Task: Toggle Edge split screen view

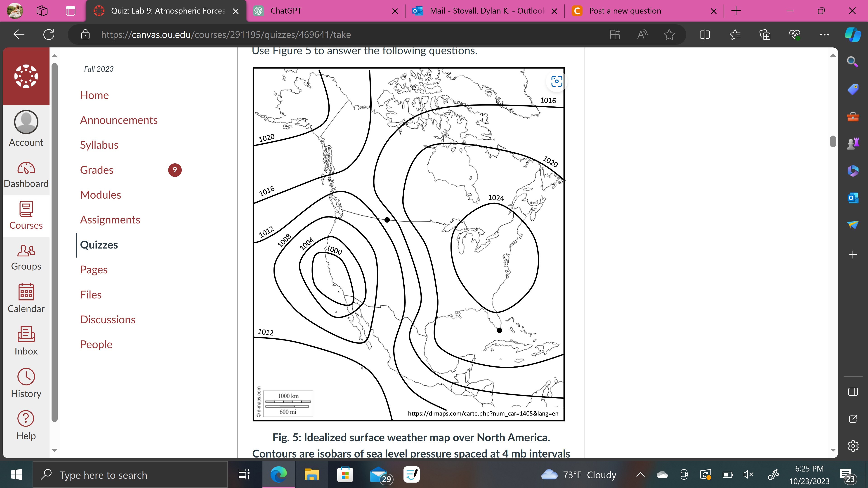Action: [705, 34]
